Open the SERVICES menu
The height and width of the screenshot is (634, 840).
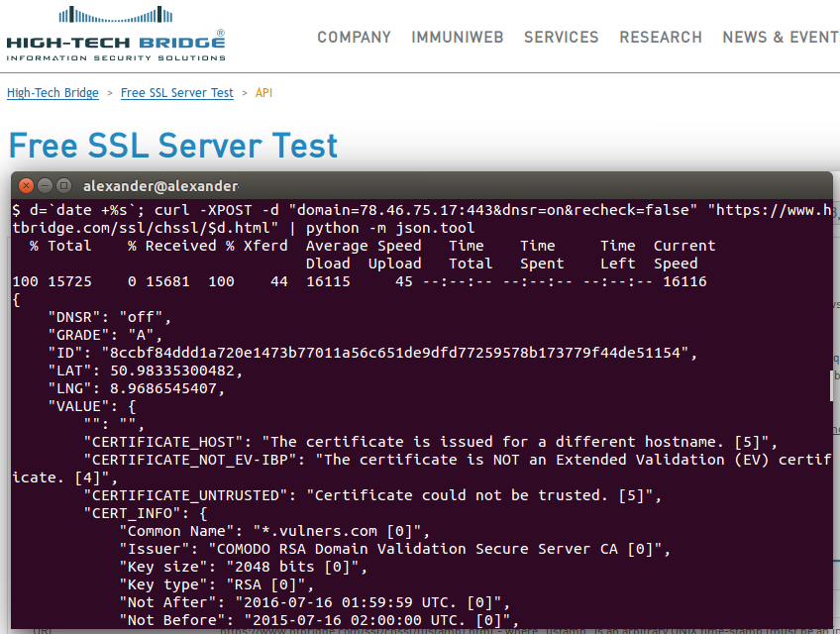click(561, 37)
